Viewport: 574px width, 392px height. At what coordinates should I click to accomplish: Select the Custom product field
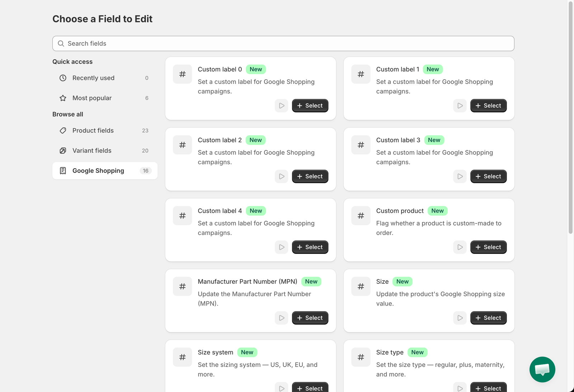coord(488,247)
